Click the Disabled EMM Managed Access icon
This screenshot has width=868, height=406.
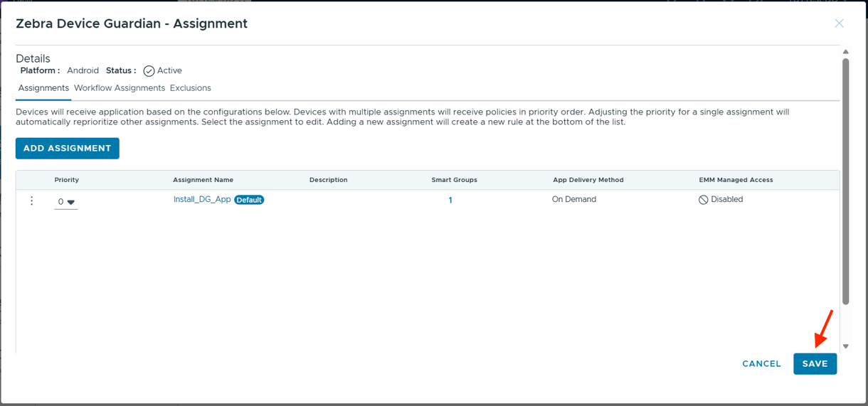703,200
